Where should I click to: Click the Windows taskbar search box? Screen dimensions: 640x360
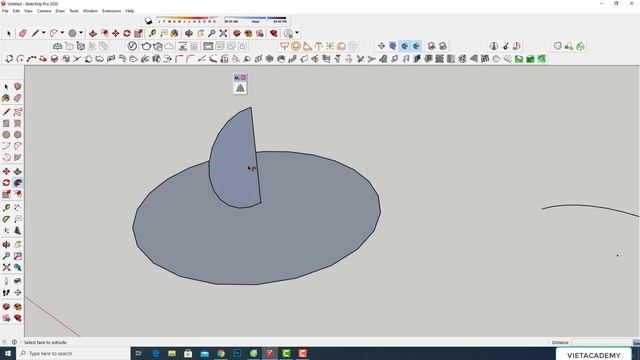click(73, 353)
